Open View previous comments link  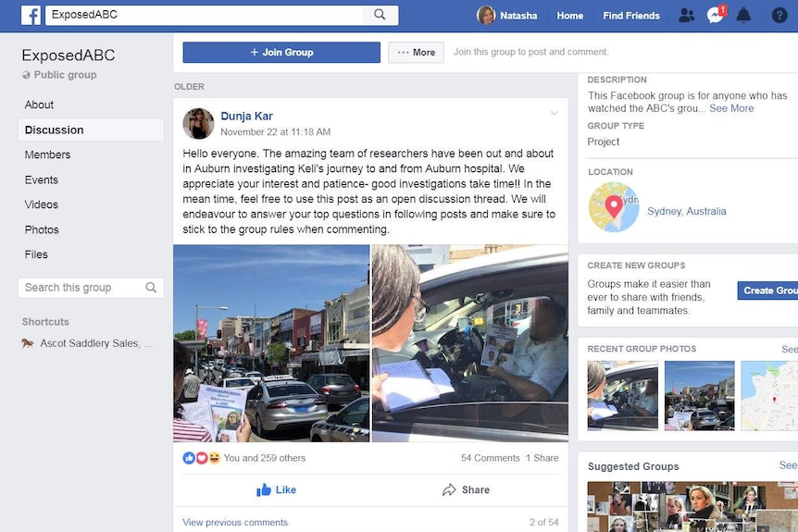coord(235,523)
